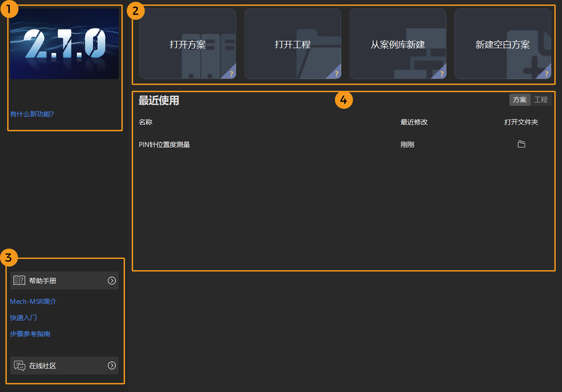Open the 有什么新功能? link

32,114
